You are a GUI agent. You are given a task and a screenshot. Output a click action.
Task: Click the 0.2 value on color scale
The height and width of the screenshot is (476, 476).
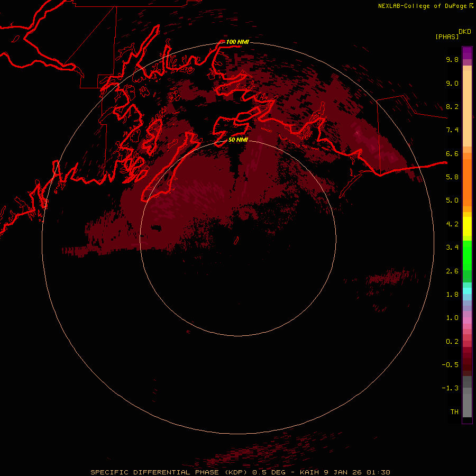pos(452,342)
